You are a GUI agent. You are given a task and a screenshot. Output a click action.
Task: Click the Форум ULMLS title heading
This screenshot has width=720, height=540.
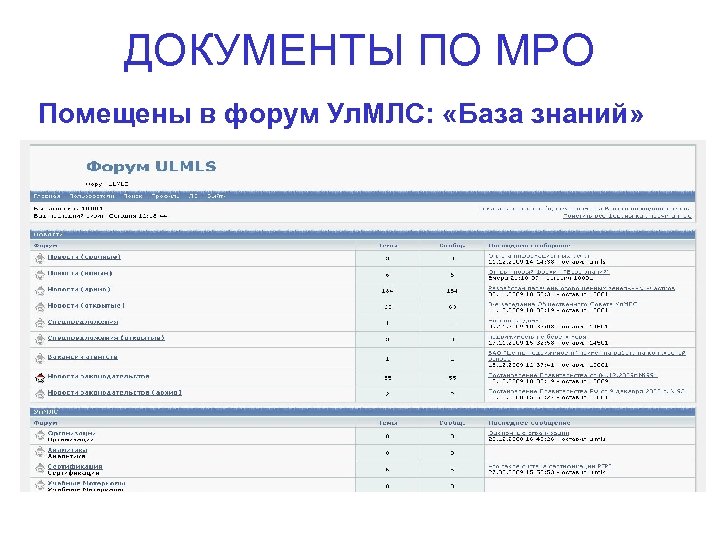click(x=151, y=166)
